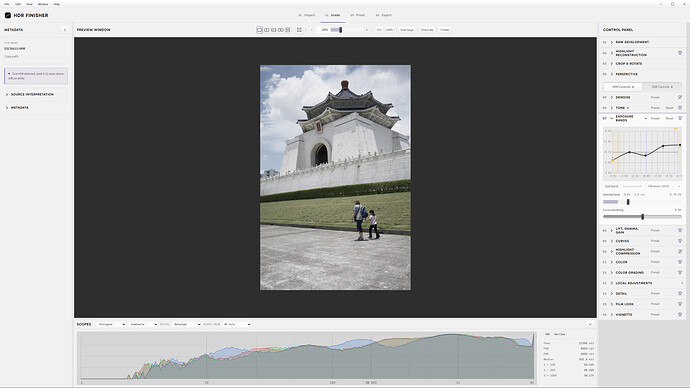Click the Curve smoothing slider handle
The width and height of the screenshot is (690, 388).
point(642,217)
